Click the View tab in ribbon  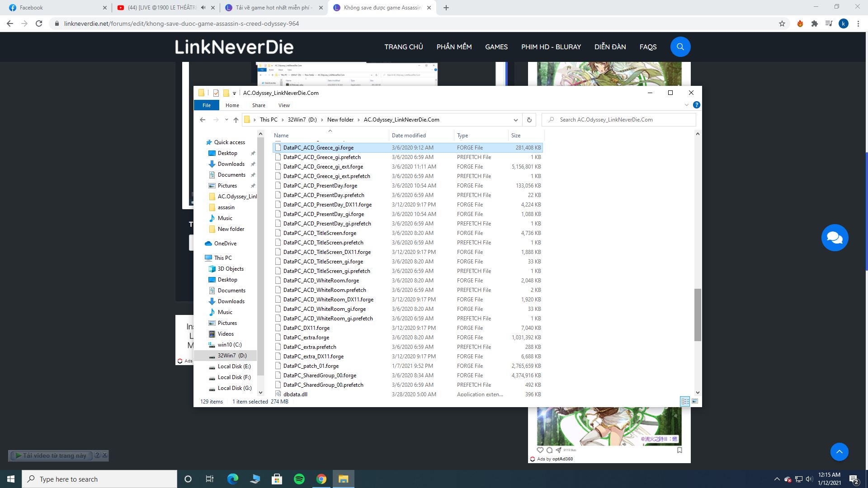tap(284, 105)
